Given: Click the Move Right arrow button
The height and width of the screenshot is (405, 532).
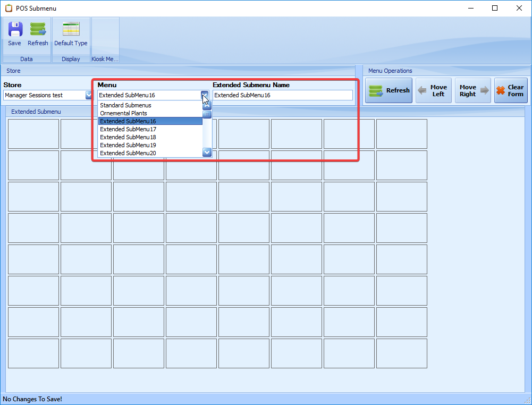Looking at the screenshot, I should (x=475, y=91).
